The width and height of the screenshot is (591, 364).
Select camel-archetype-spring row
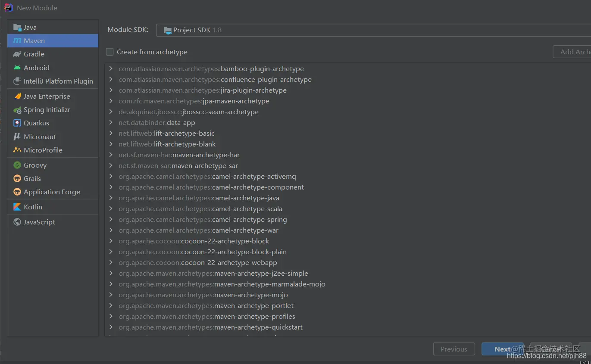(x=347, y=219)
